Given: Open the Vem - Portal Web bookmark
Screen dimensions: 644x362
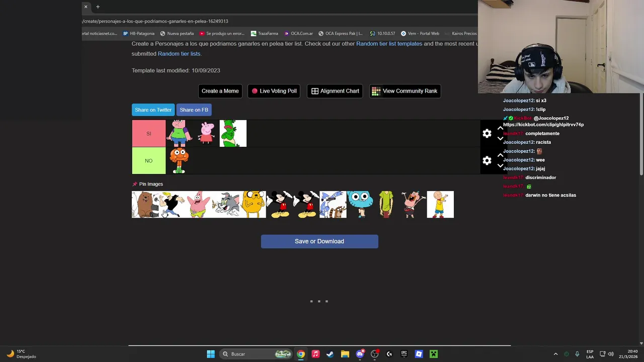Looking at the screenshot, I should click(420, 34).
